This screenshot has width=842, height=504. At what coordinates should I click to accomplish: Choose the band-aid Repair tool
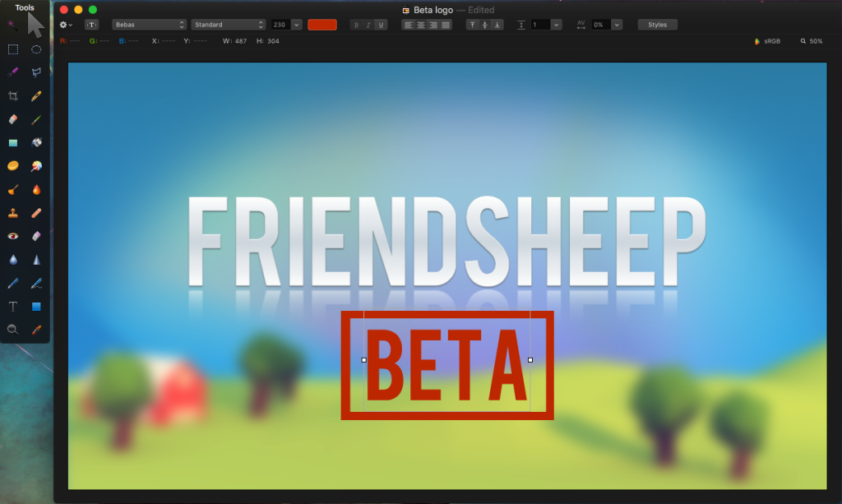coord(36,213)
